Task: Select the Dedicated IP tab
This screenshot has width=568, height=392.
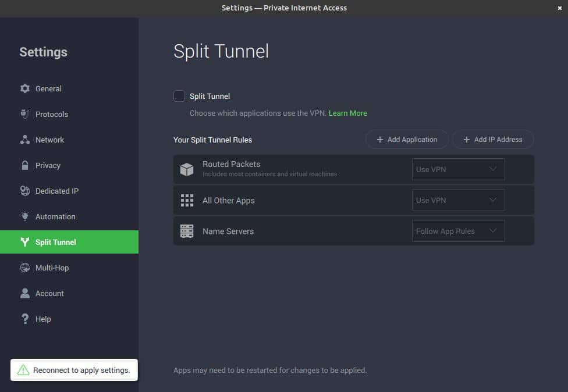Action: (69, 191)
